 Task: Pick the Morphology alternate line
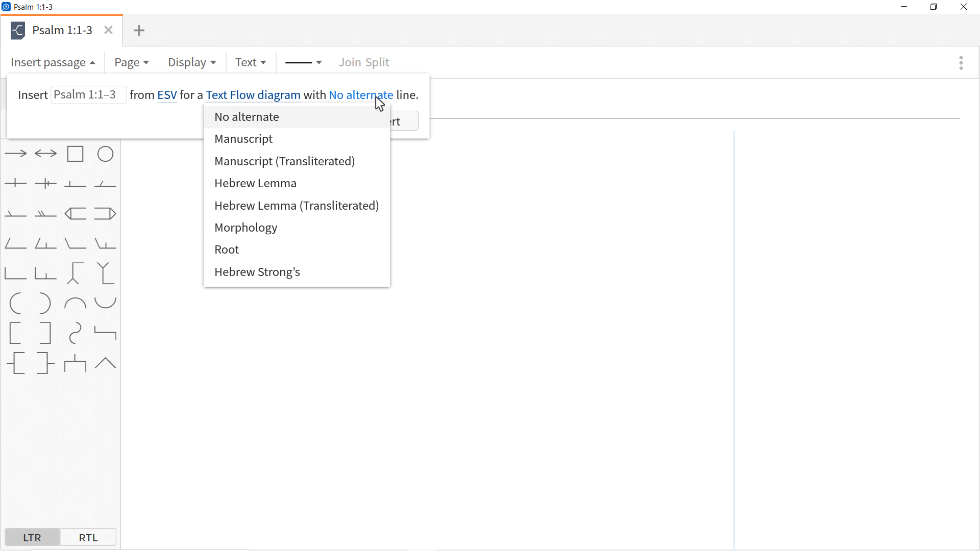point(246,228)
